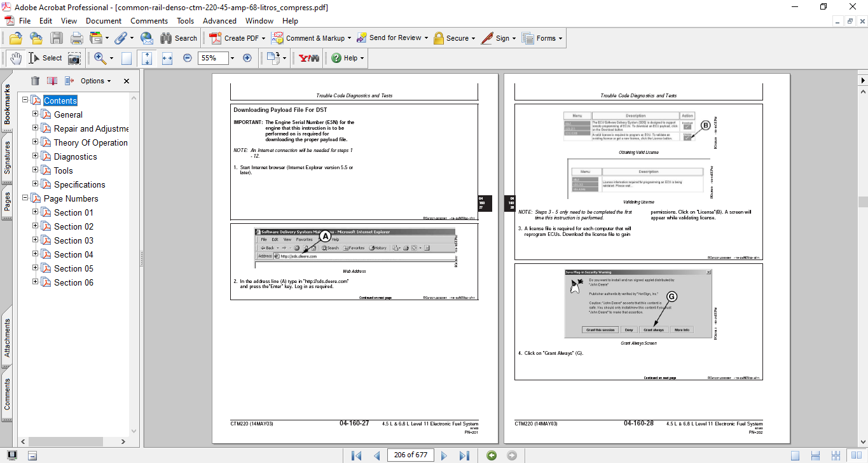Expand the Section 03 bookmark
This screenshot has height=463, width=868.
tap(36, 240)
